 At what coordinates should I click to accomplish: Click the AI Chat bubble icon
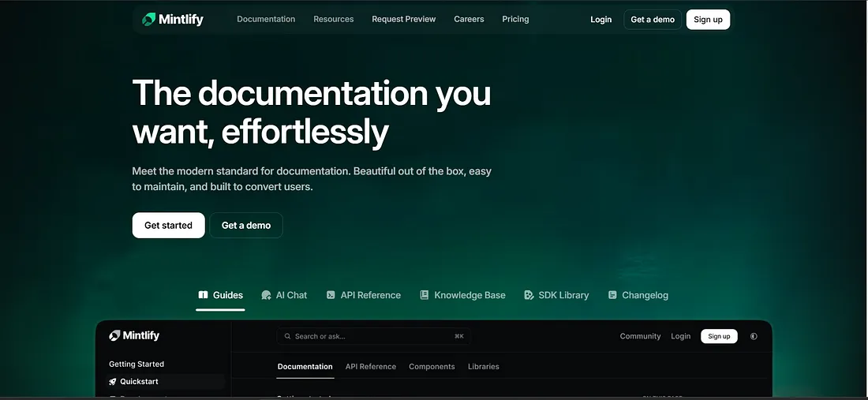(x=266, y=295)
